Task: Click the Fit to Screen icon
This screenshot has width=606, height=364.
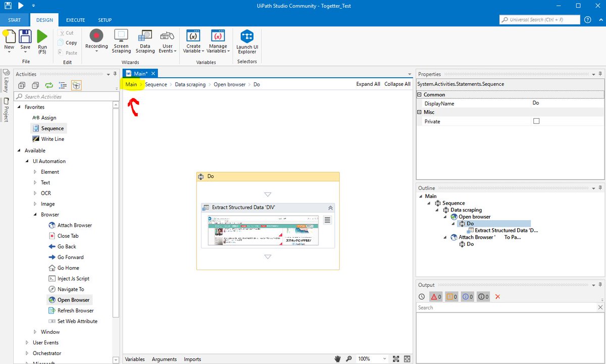Action: click(x=396, y=359)
